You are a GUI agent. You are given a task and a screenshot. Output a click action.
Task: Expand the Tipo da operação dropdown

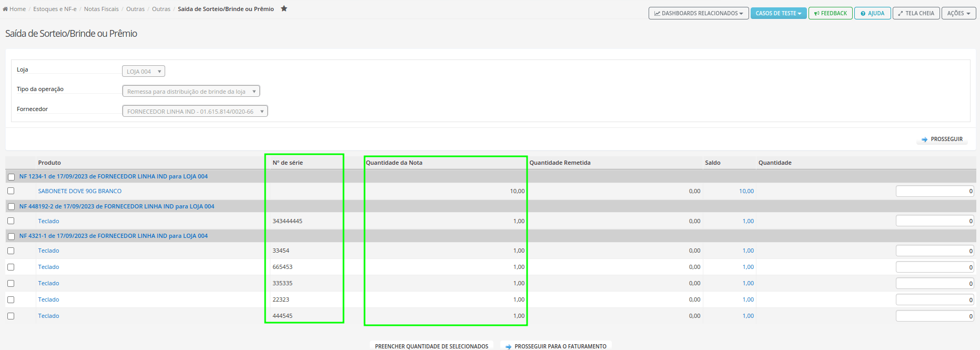tap(191, 91)
